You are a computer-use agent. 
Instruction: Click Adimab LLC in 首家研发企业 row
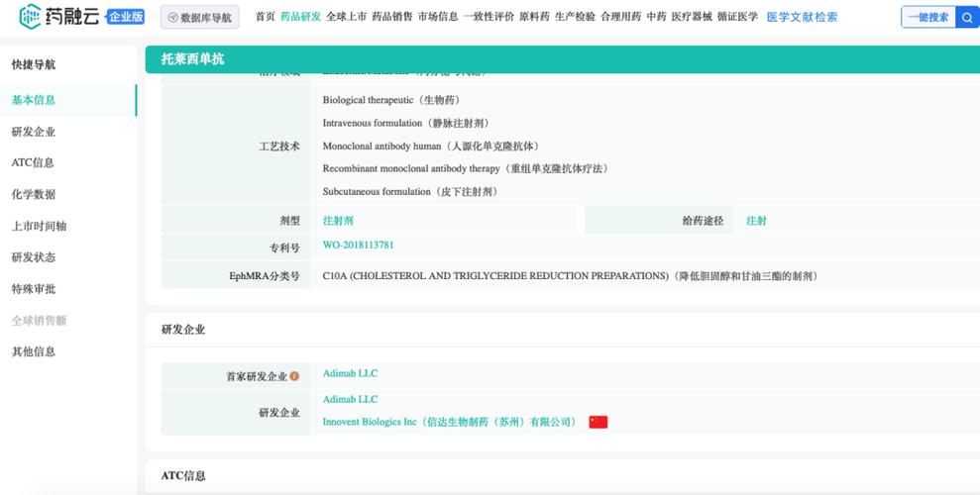[x=350, y=373]
